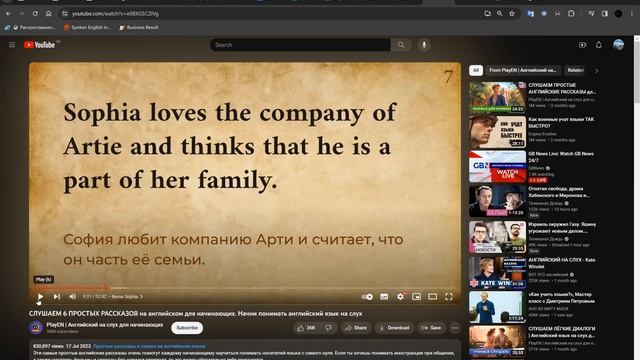Screen dimensions: 640x360
Task: Reload the page with the refresh icon
Action: pyautogui.click(x=35, y=13)
